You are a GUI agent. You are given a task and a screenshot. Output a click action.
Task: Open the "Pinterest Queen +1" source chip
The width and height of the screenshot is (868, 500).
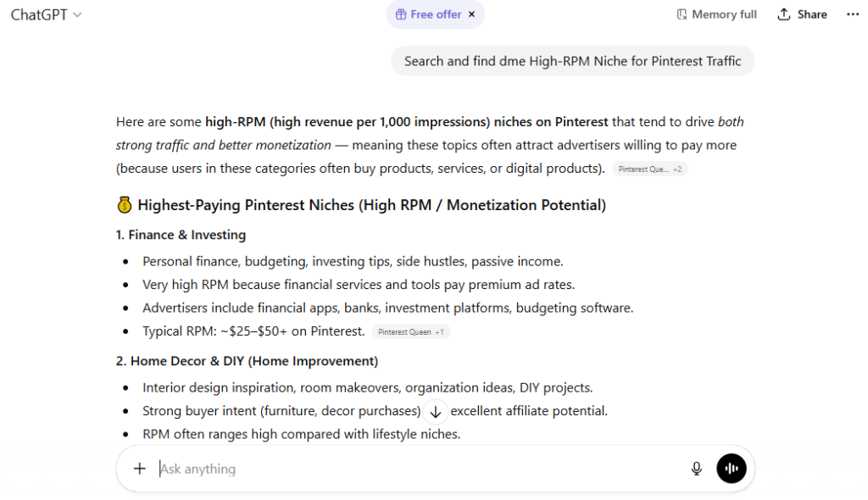pyautogui.click(x=411, y=332)
